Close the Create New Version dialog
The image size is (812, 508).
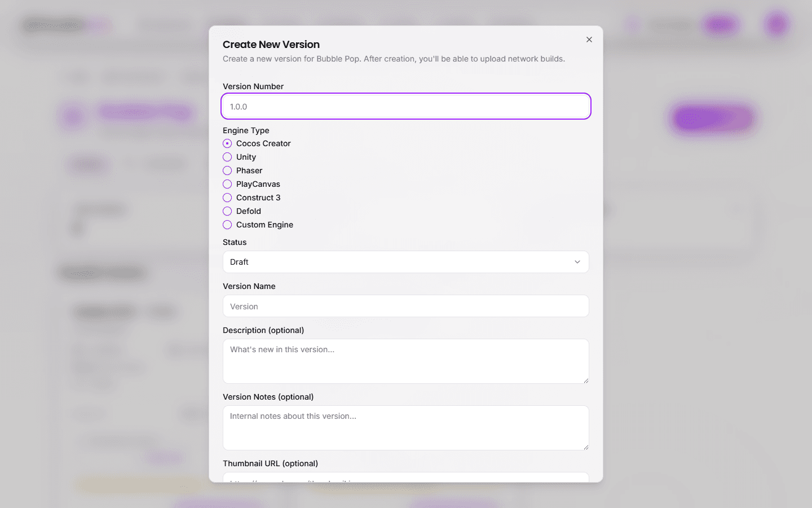tap(589, 40)
